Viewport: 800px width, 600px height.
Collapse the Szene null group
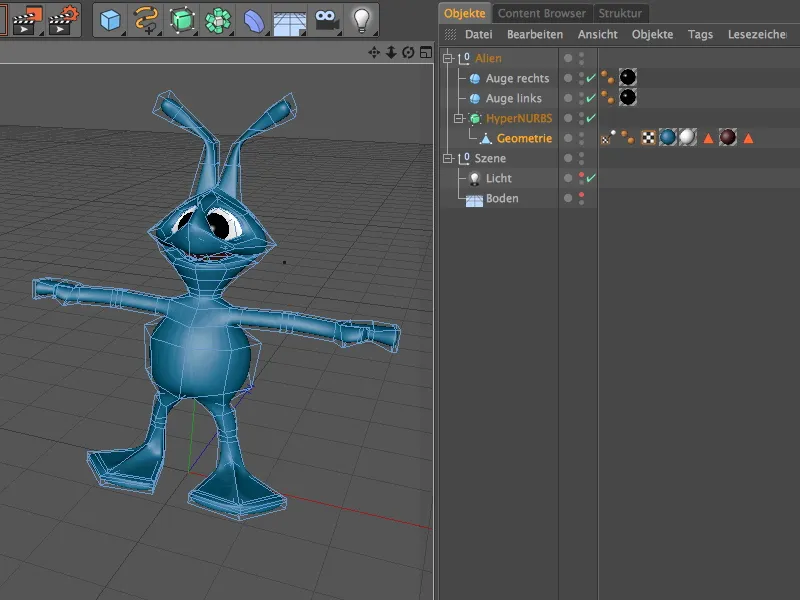coord(448,158)
